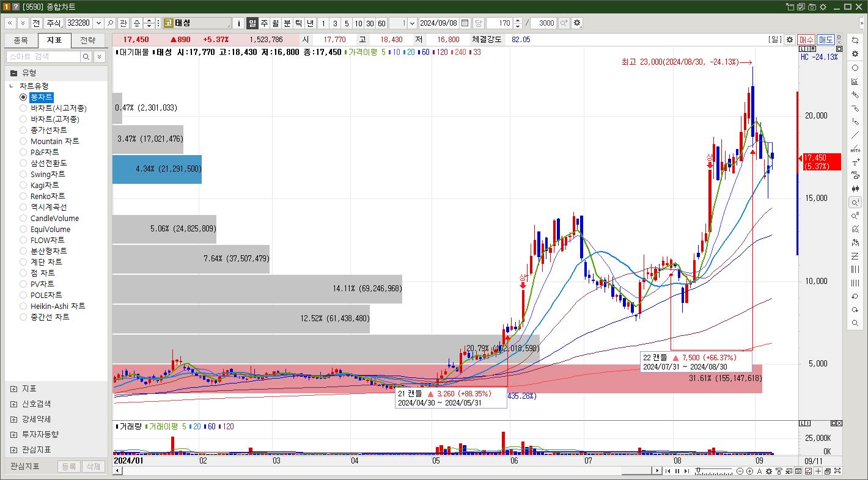Click the 60 period preset button
Viewport: 868px width, 480px height.
[381, 23]
